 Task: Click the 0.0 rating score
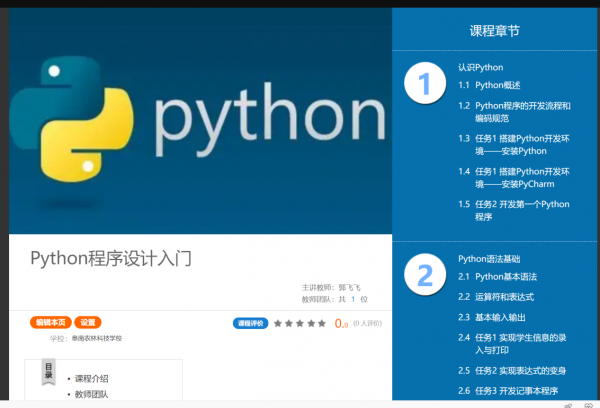[341, 323]
